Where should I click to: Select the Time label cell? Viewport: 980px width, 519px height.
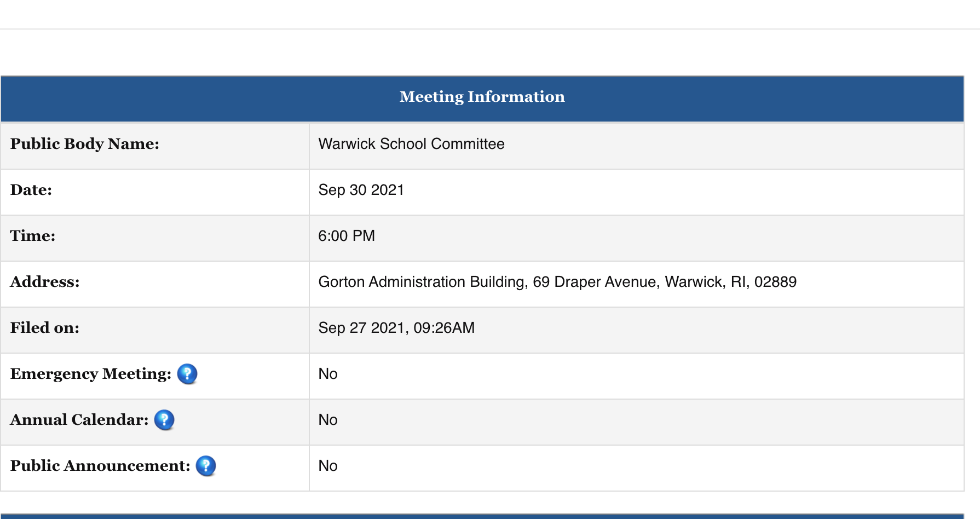coord(32,236)
